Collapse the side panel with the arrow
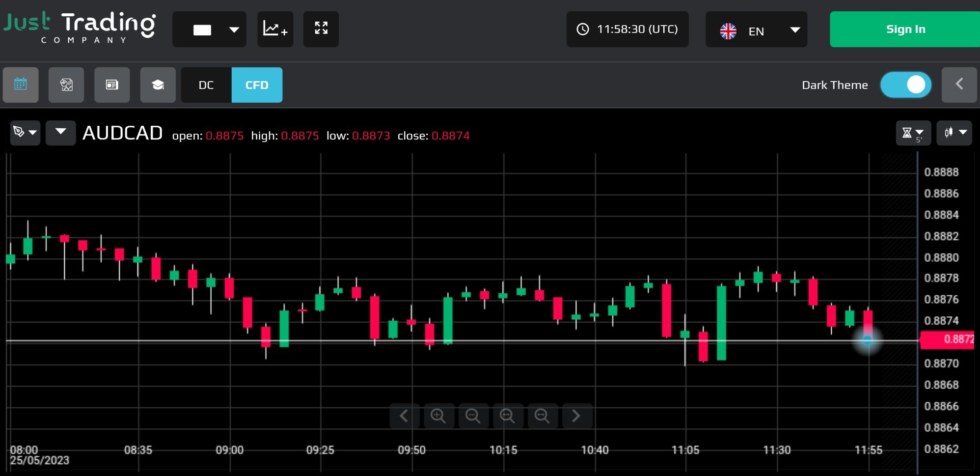The width and height of the screenshot is (980, 476). pyautogui.click(x=959, y=85)
